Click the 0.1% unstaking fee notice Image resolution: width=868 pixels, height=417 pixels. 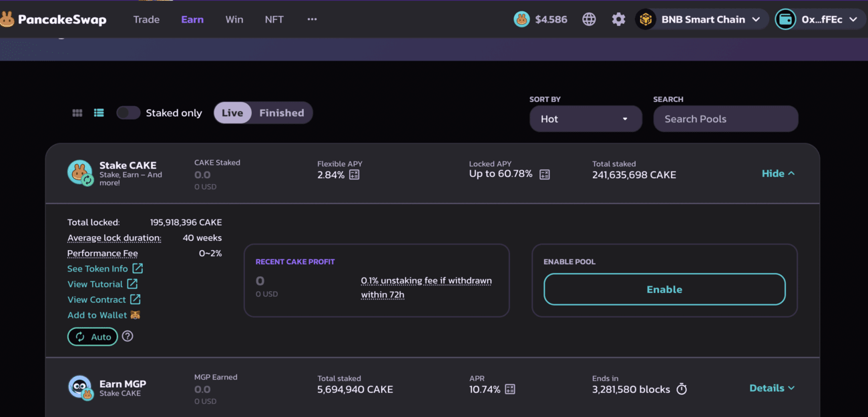tap(427, 288)
